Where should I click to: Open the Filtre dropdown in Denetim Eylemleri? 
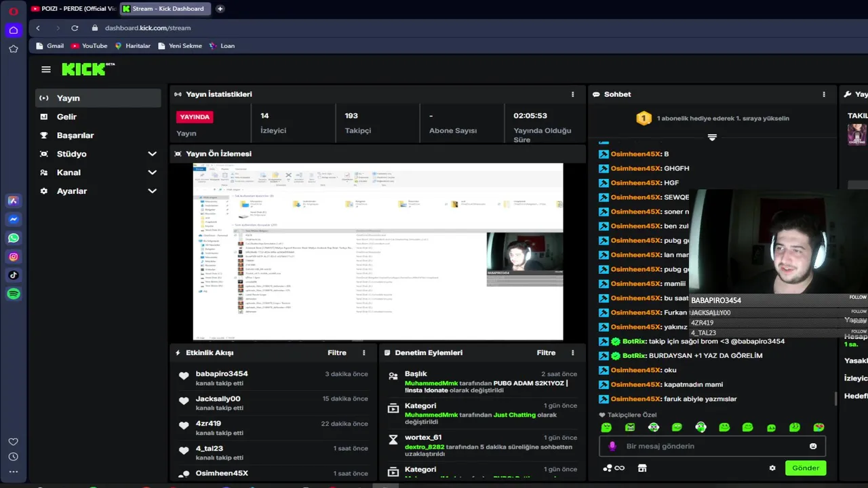pyautogui.click(x=546, y=352)
